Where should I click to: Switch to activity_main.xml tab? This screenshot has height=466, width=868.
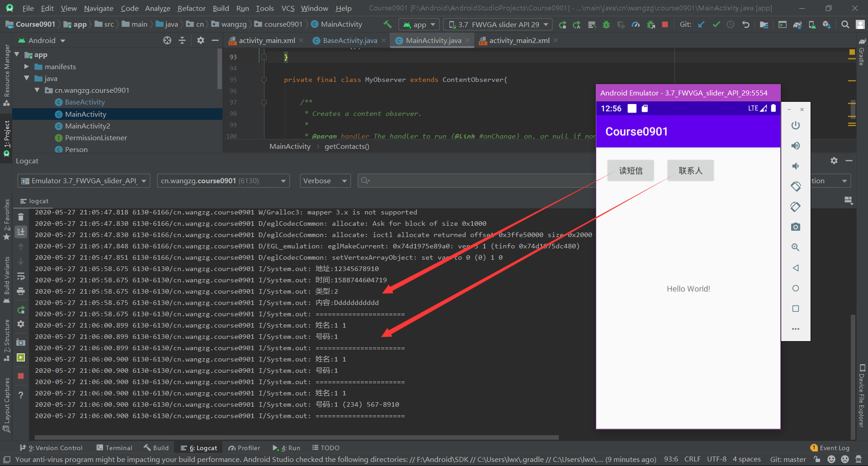(x=267, y=40)
